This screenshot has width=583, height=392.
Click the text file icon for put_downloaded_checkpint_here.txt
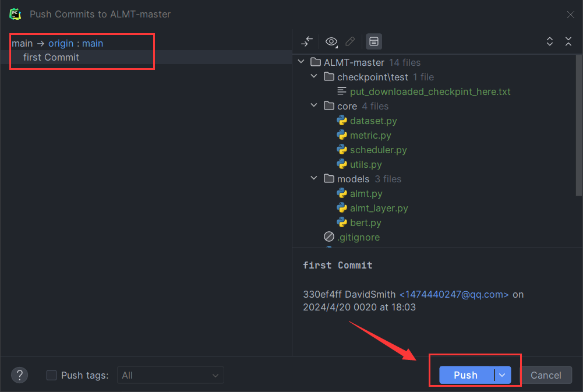[341, 91]
